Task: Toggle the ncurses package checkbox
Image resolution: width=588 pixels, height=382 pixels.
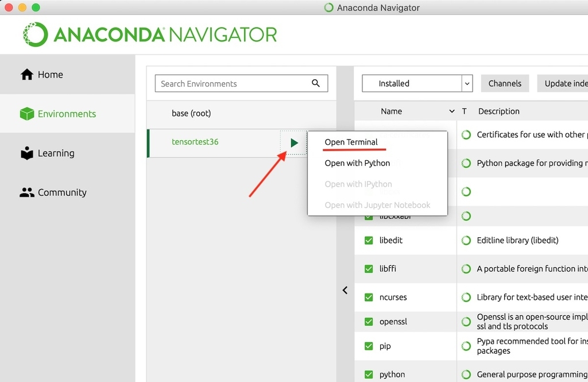Action: click(x=369, y=297)
